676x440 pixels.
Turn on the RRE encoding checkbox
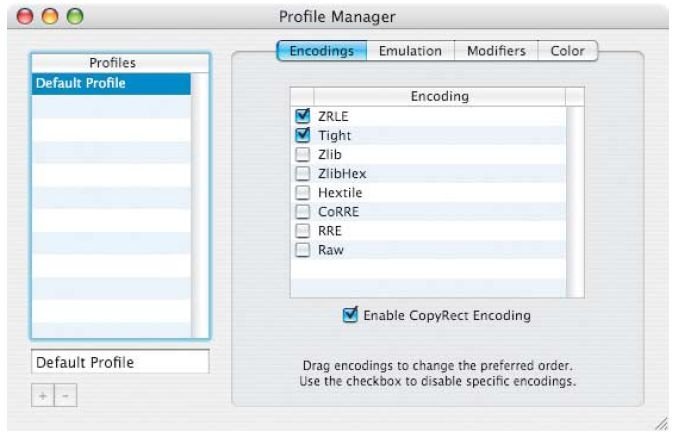(x=303, y=231)
